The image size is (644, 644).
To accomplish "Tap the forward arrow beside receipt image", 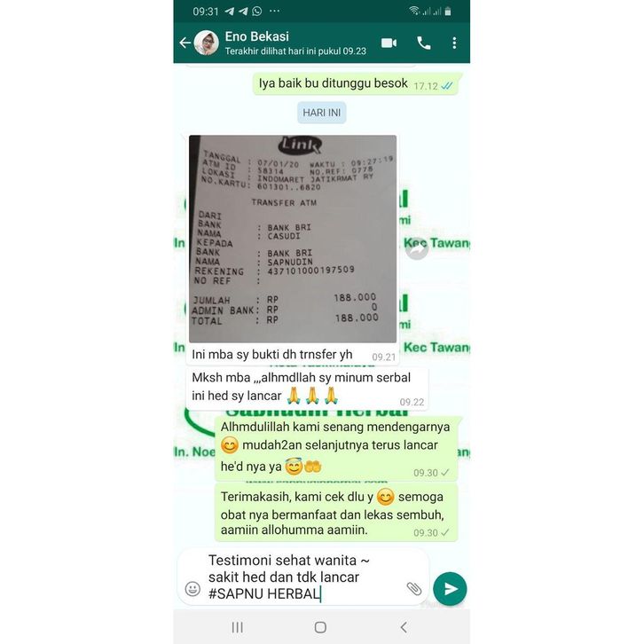I will point(417,248).
